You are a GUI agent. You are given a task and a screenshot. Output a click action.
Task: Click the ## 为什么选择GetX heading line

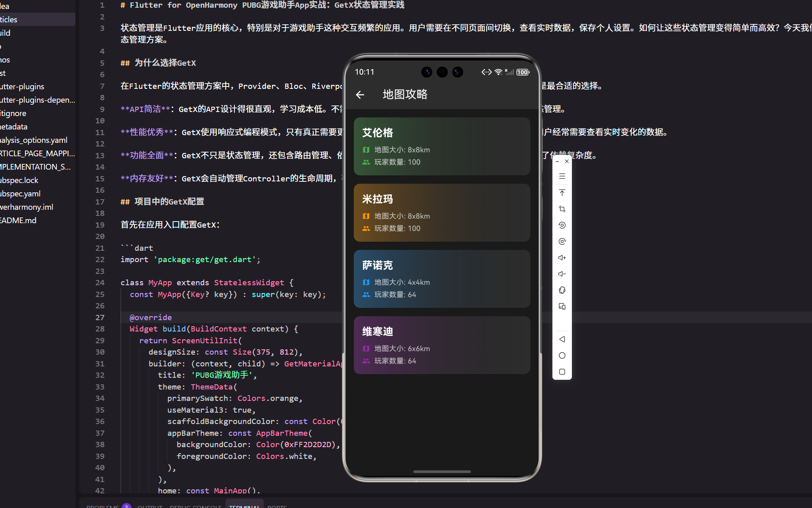158,63
